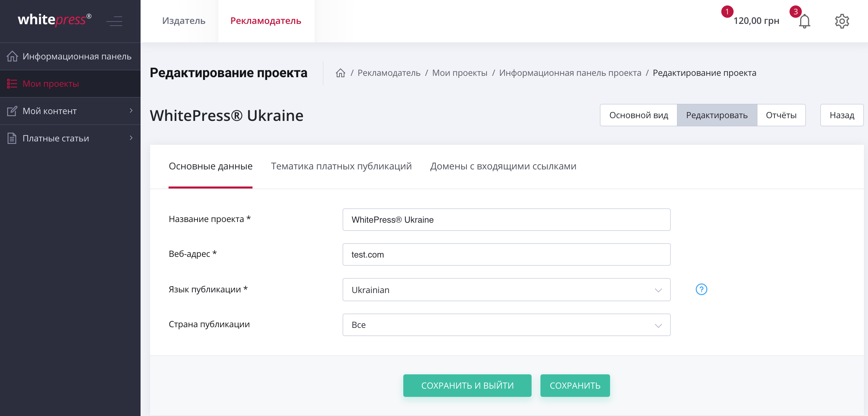Click Редактирование проекта breadcrumb text
This screenshot has height=416, width=868.
click(705, 73)
